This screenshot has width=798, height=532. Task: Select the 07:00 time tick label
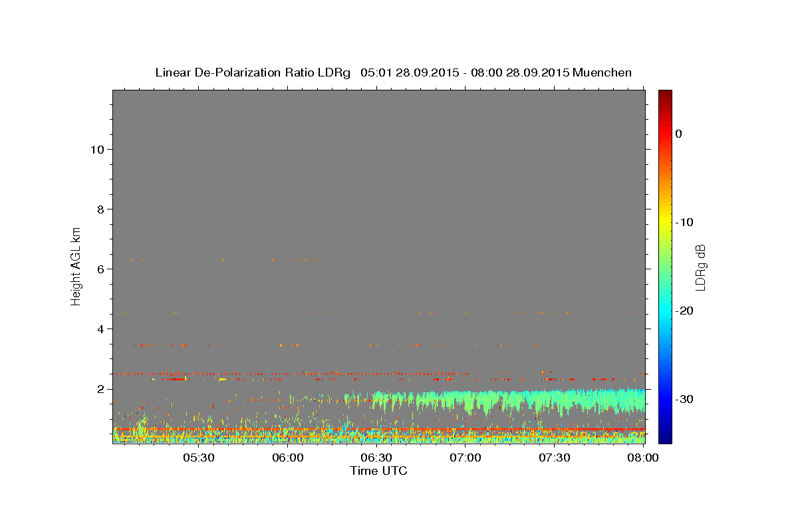pos(465,458)
